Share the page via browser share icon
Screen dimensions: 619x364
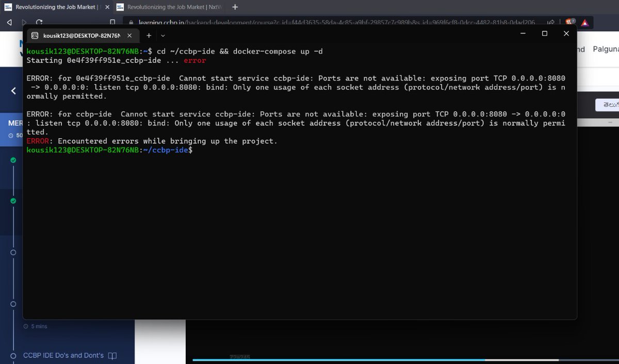(x=551, y=22)
